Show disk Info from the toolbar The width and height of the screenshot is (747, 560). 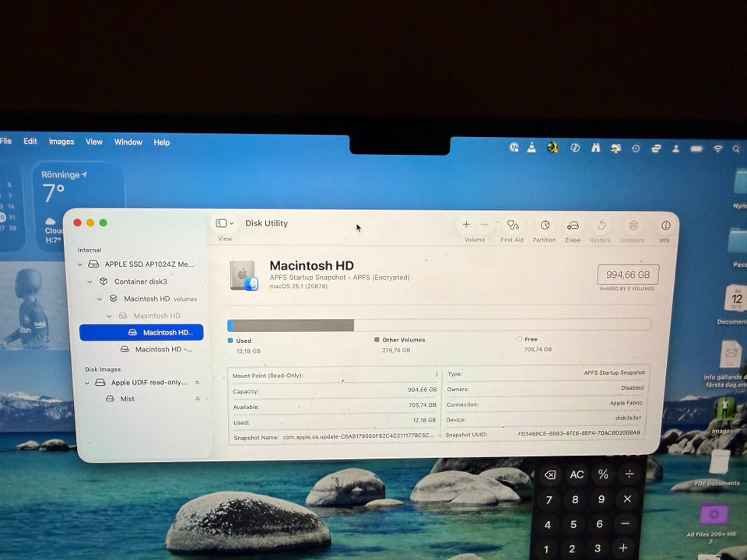click(x=665, y=226)
